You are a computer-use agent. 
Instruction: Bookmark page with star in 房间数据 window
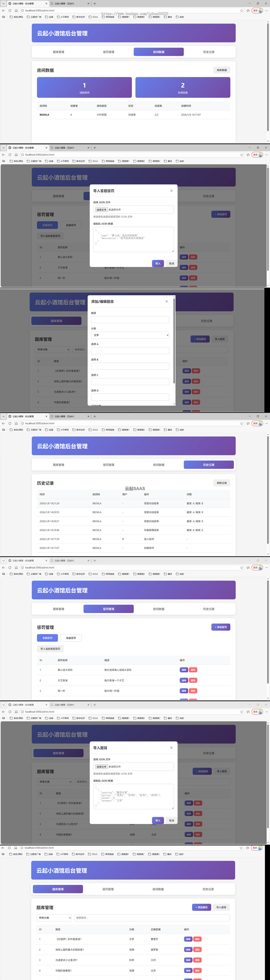[x=241, y=11]
